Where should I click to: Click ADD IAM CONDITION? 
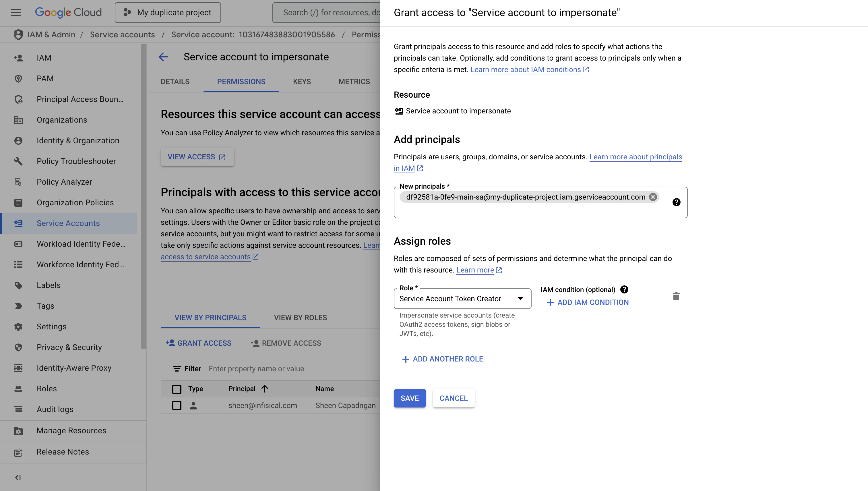pyautogui.click(x=588, y=302)
